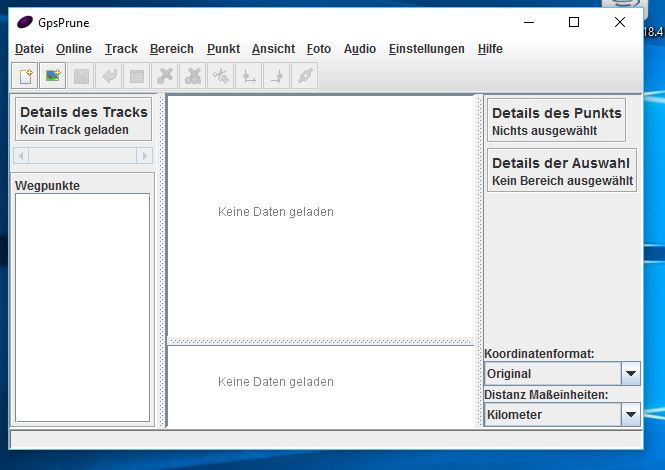Screen dimensions: 665x470
Task: Click the Open file toolbar icon
Action: [x=25, y=76]
